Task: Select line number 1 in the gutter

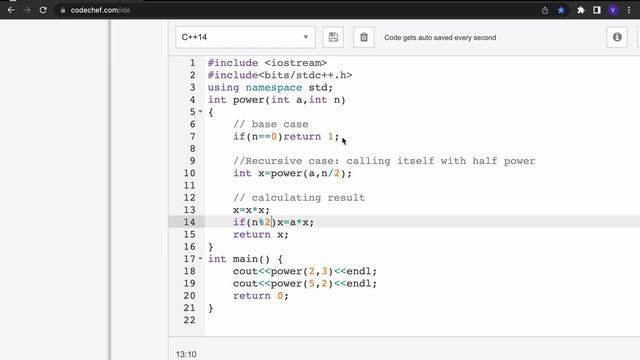Action: 192,63
